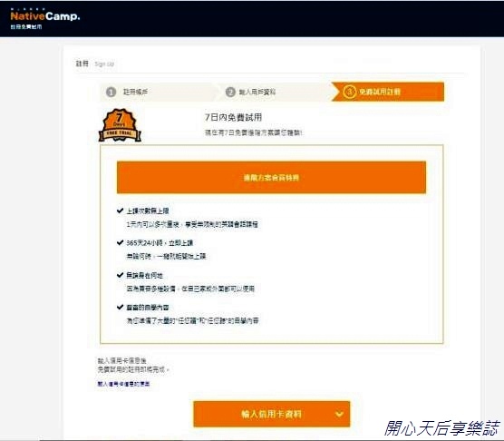Image resolution: width=504 pixels, height=441 pixels.
Task: Click the checkmark beside 365天24小時，立即上課
Action: pyautogui.click(x=120, y=242)
